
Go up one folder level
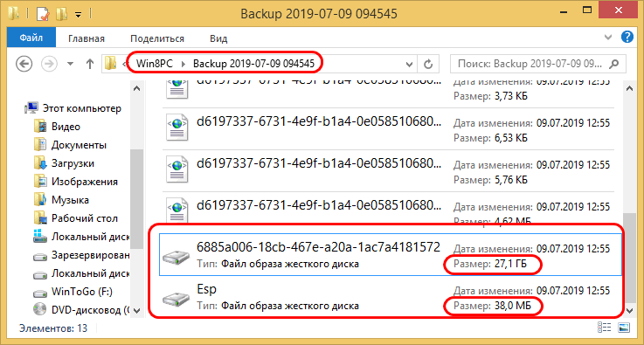pyautogui.click(x=89, y=64)
